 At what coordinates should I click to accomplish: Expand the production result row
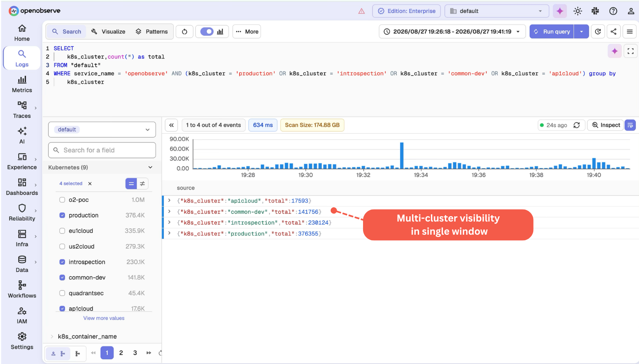(x=169, y=233)
